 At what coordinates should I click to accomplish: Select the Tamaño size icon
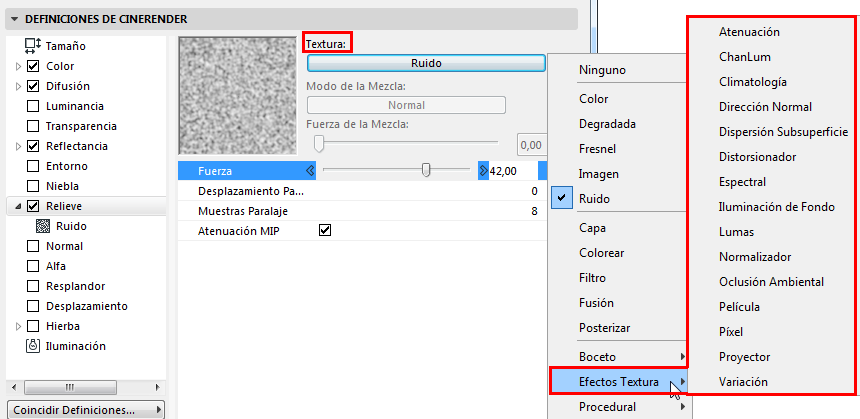click(33, 46)
